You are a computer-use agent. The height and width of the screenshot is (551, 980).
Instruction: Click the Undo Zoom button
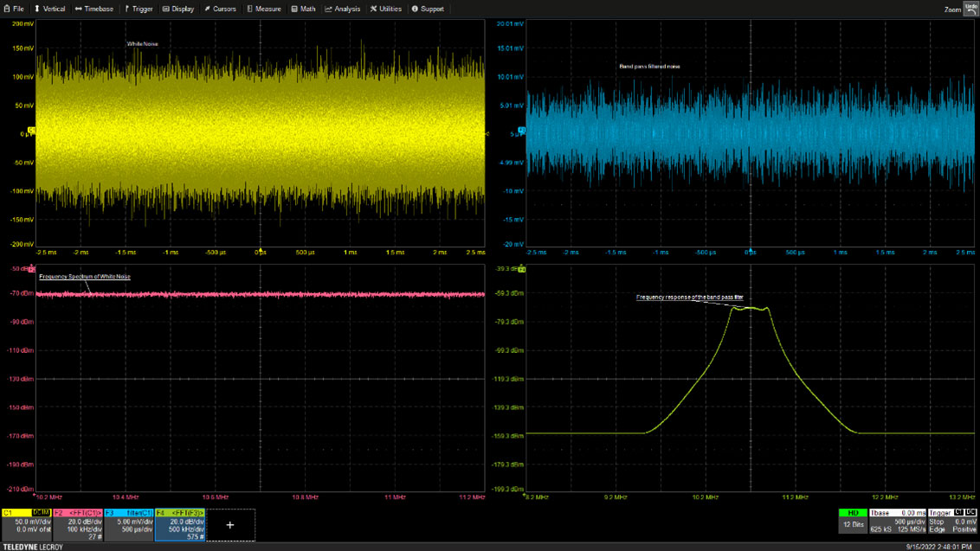970,8
